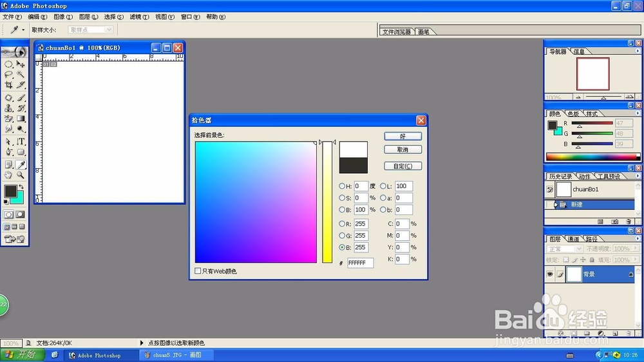Swap foreground and background colors
644x362 pixels.
pyautogui.click(x=21, y=187)
